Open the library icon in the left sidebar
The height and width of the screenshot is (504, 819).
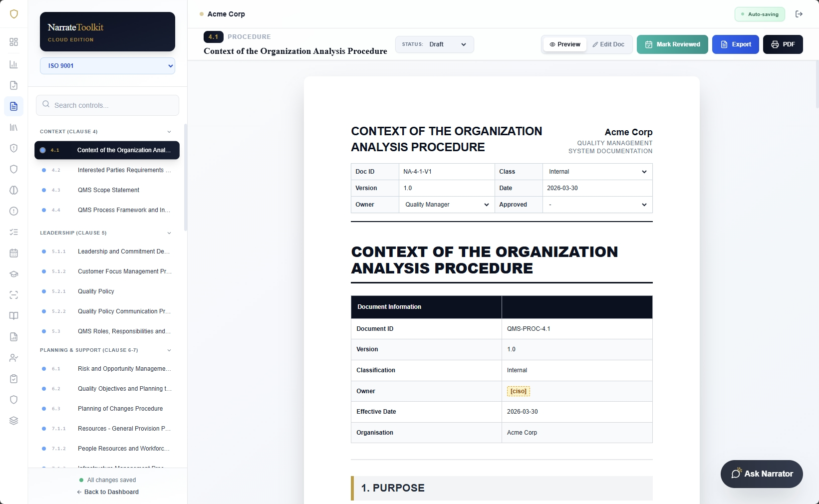point(13,128)
